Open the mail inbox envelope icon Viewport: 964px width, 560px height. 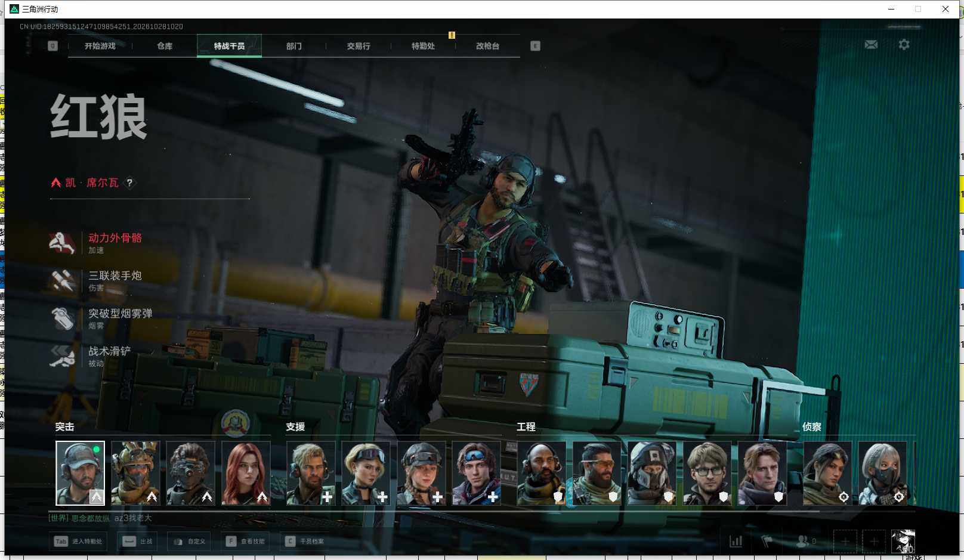(x=871, y=45)
